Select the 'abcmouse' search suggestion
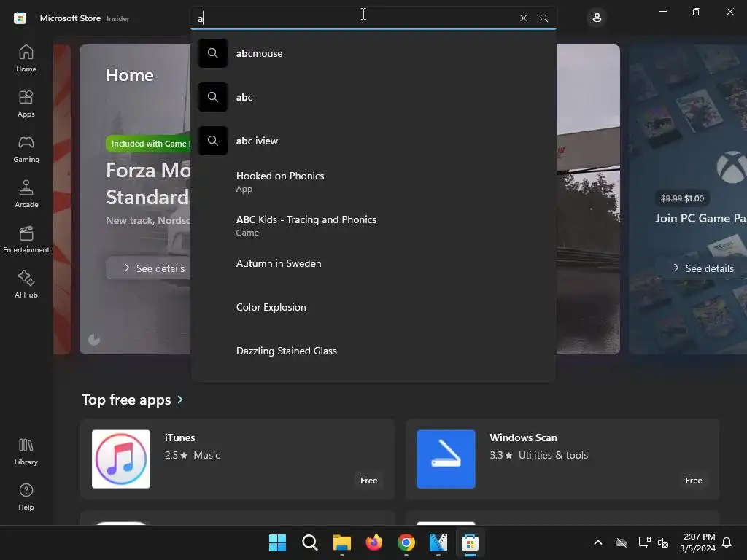 click(373, 53)
